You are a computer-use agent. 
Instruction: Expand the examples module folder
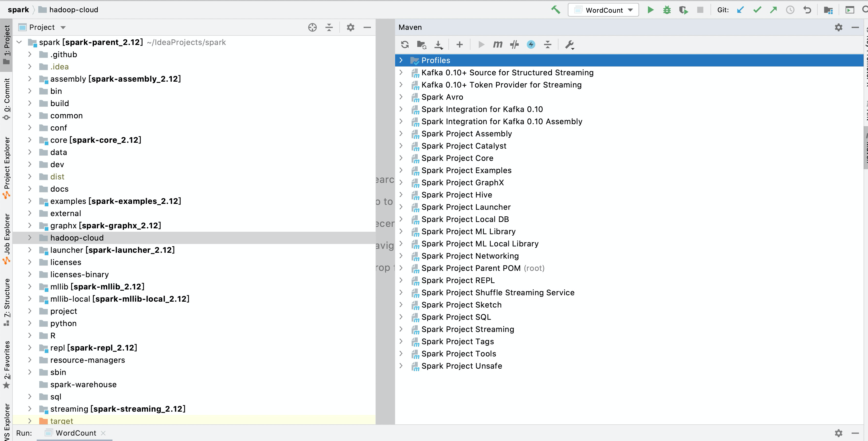(x=30, y=201)
